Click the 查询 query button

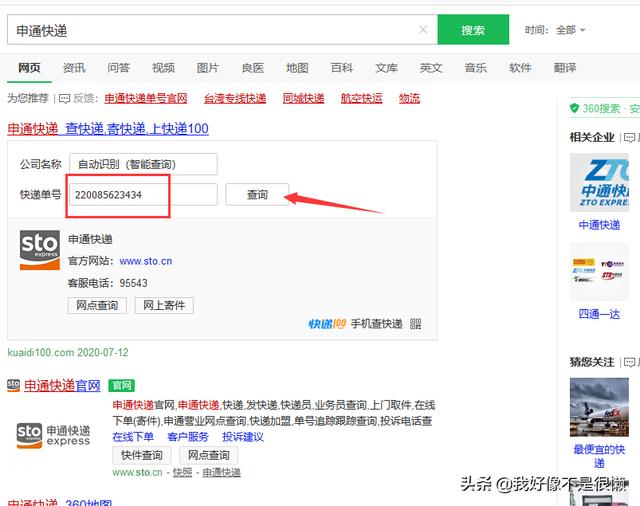(x=257, y=195)
